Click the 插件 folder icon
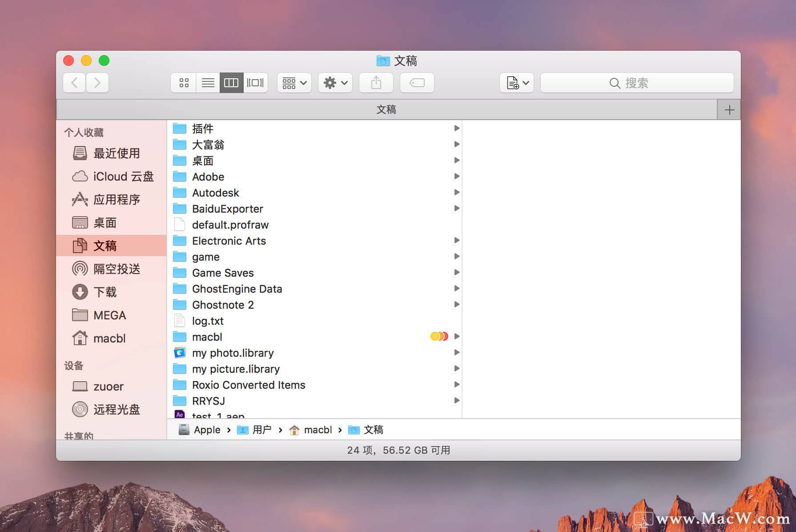Viewport: 796px width, 532px height. pyautogui.click(x=180, y=129)
